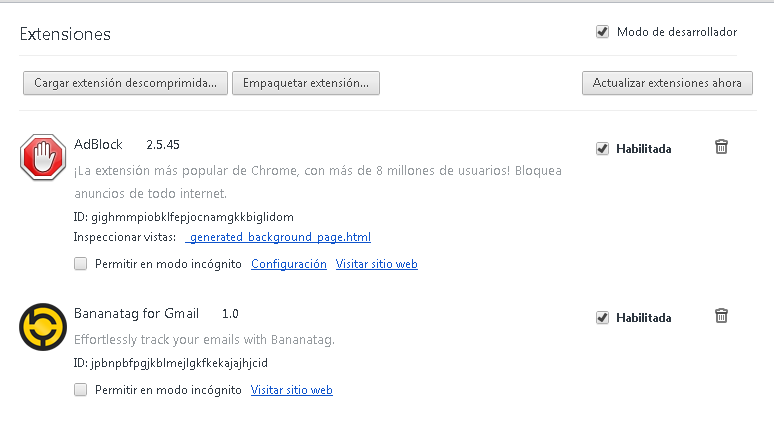The width and height of the screenshot is (774, 433).
Task: Click Actualizar extensiones ahora button
Action: tap(667, 83)
